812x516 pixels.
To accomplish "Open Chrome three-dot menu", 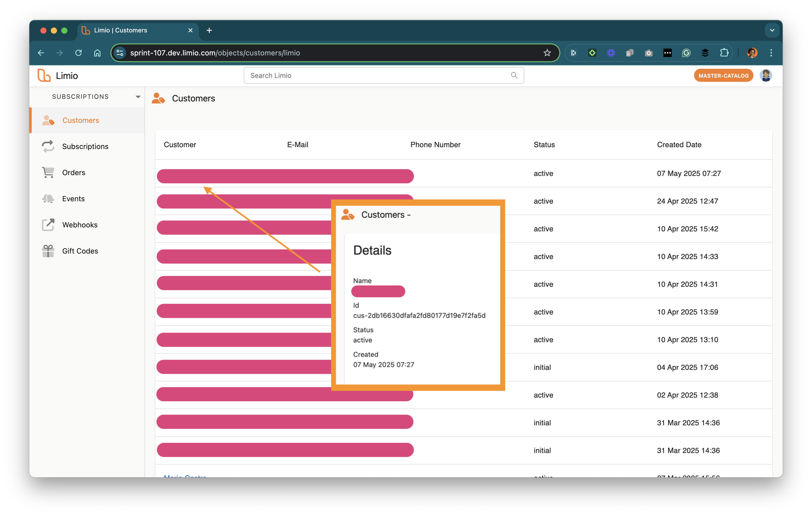I will point(771,53).
